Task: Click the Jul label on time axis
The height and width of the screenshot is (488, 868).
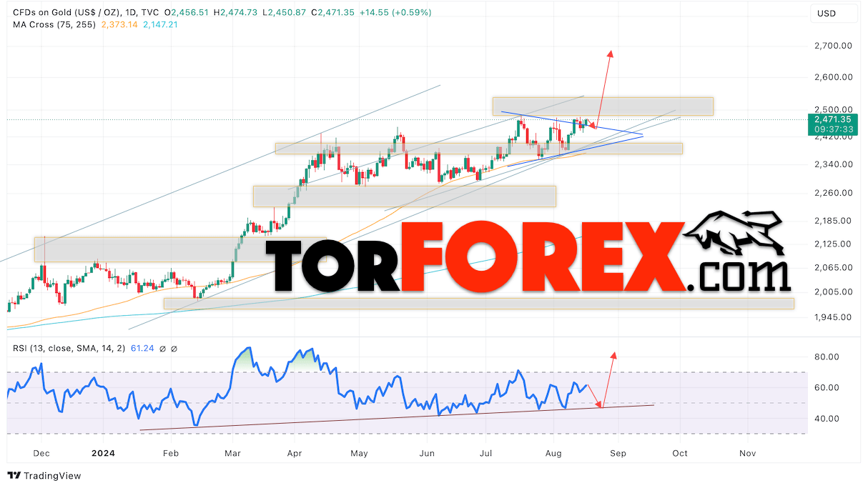Action: [x=485, y=453]
